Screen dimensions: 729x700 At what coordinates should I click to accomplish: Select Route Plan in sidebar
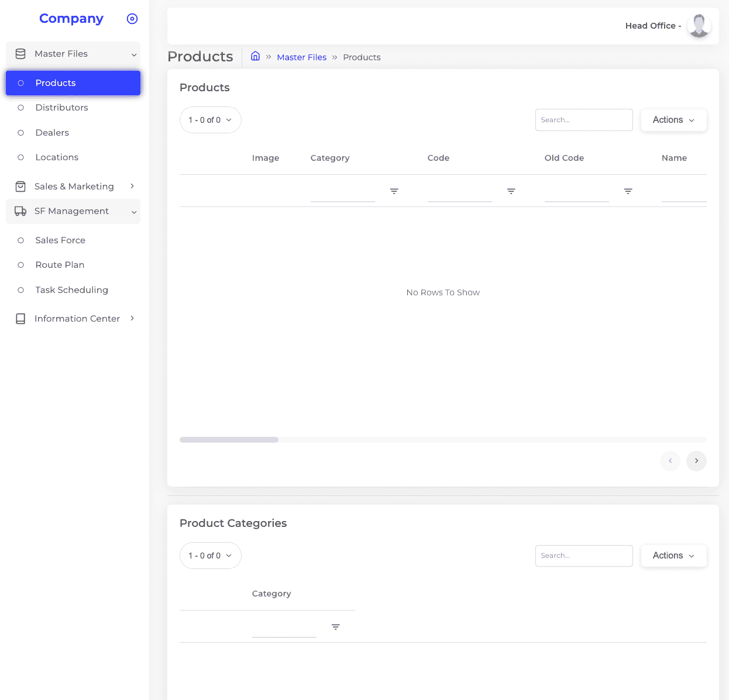click(60, 265)
